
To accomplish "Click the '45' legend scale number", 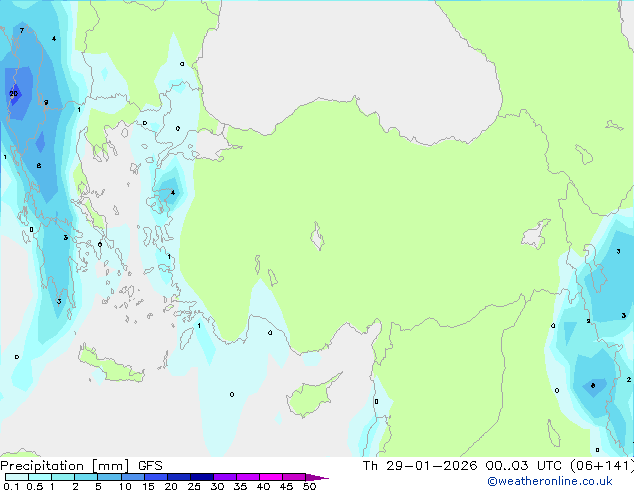I will pos(287,486).
